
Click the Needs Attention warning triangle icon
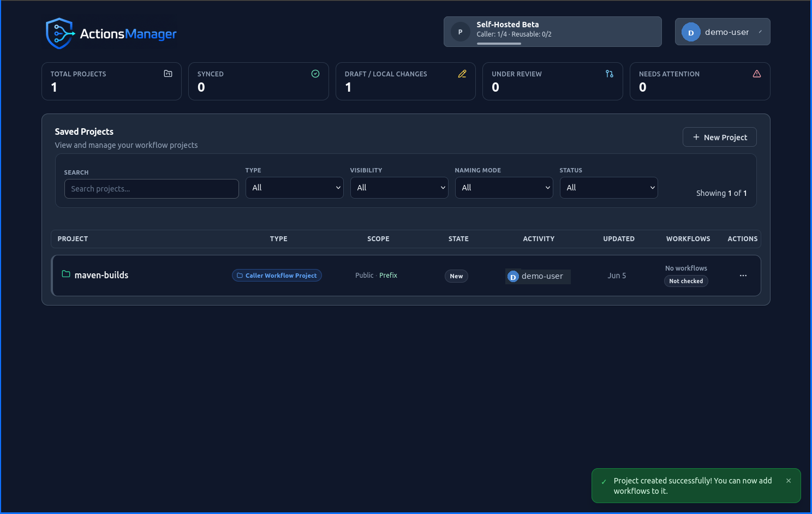[x=757, y=74]
